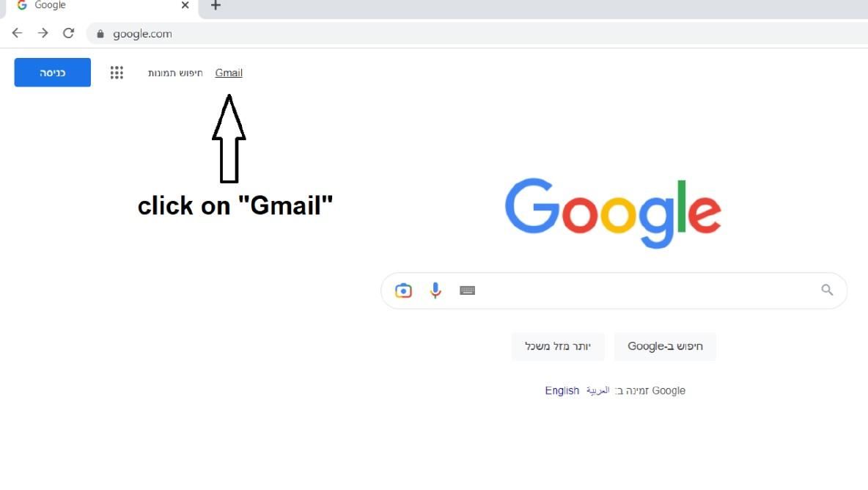Reload the page with the refresh icon
This screenshot has height=490, width=868.
[69, 33]
